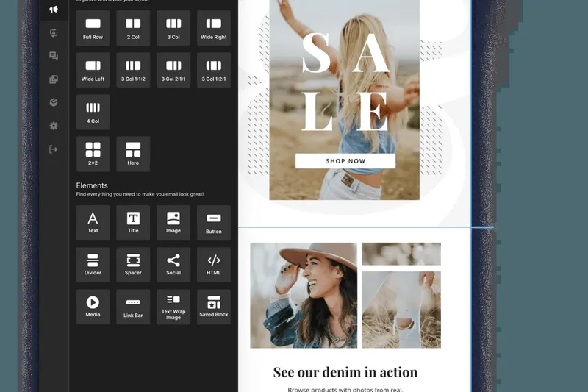
Task: Select the small blurred top photo
Action: (x=401, y=254)
